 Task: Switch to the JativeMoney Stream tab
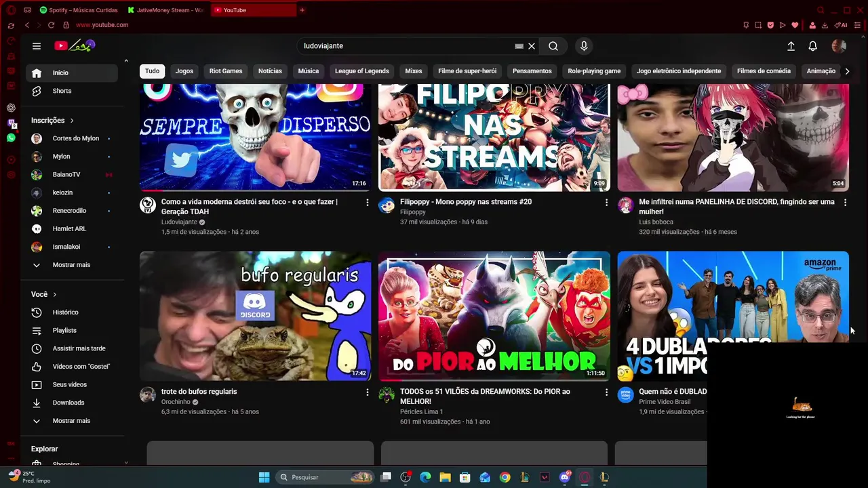click(x=166, y=10)
